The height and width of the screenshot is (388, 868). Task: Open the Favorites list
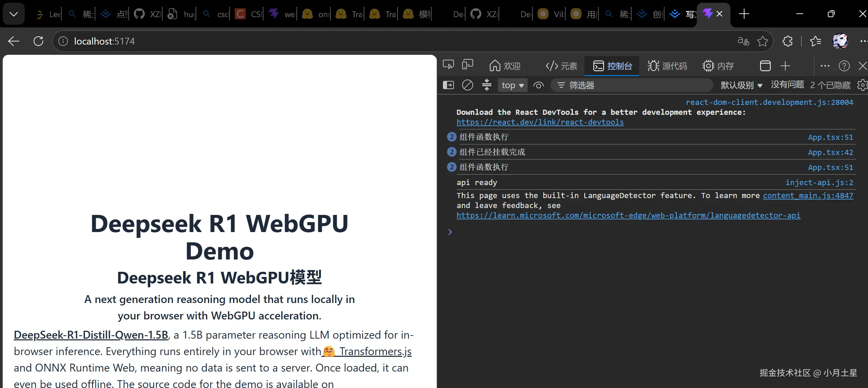click(x=816, y=41)
